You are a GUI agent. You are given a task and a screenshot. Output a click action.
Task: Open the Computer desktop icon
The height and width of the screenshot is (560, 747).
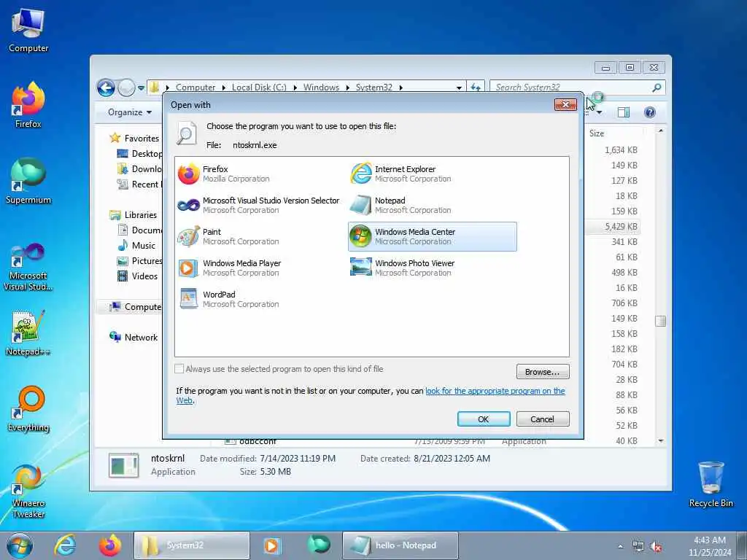click(28, 31)
